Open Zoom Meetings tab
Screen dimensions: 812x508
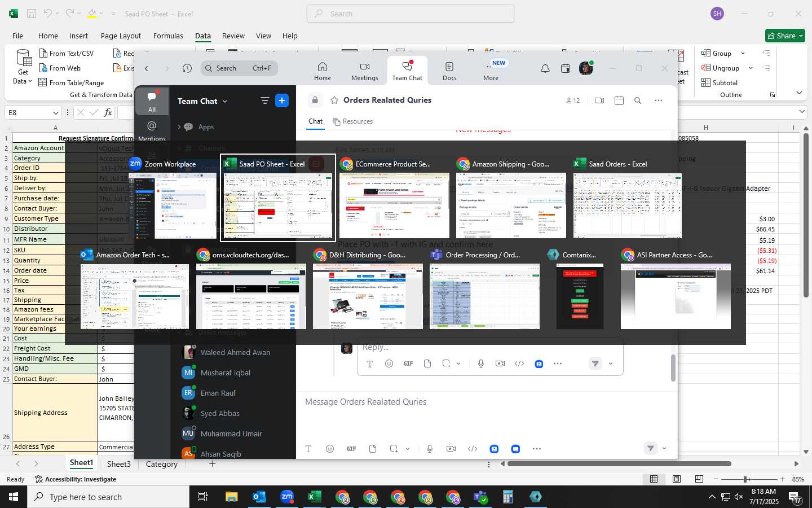pyautogui.click(x=365, y=71)
